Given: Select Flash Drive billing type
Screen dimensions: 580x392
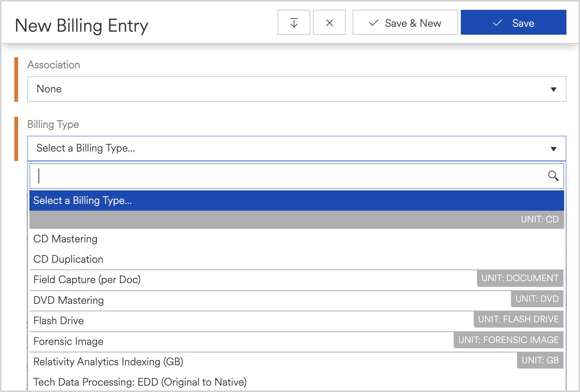Looking at the screenshot, I should point(296,321).
